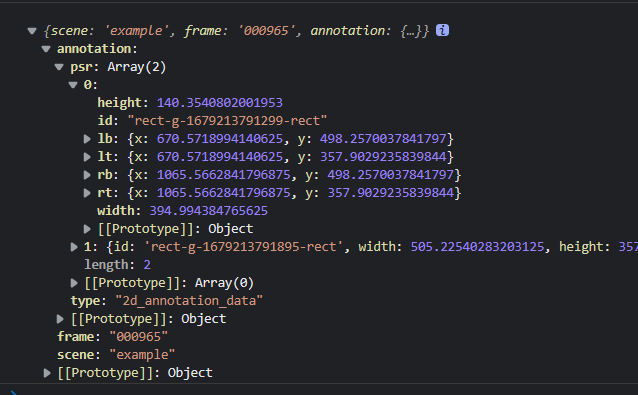Click the lt y value 357.9029235839844

[383, 157]
